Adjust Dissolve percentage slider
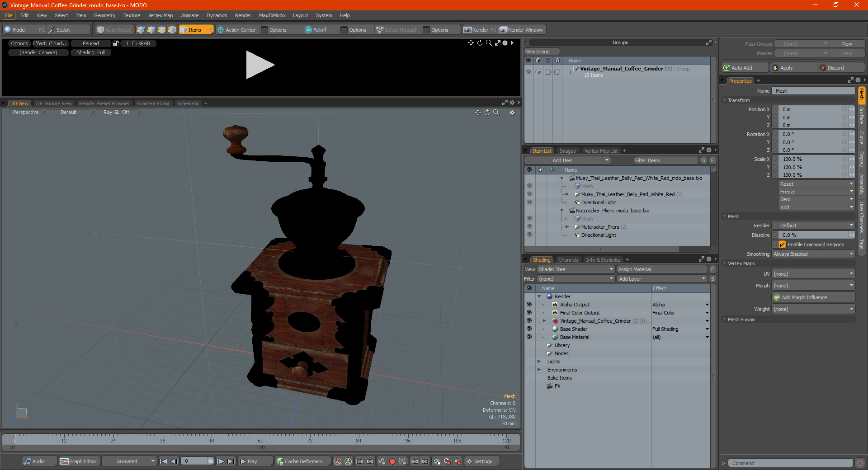868x470 pixels. 813,235
